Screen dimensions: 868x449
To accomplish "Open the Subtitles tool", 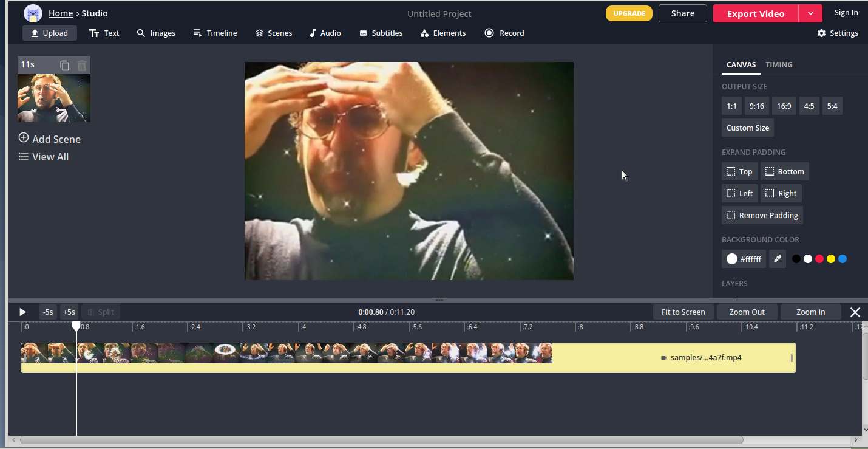I will tap(381, 33).
